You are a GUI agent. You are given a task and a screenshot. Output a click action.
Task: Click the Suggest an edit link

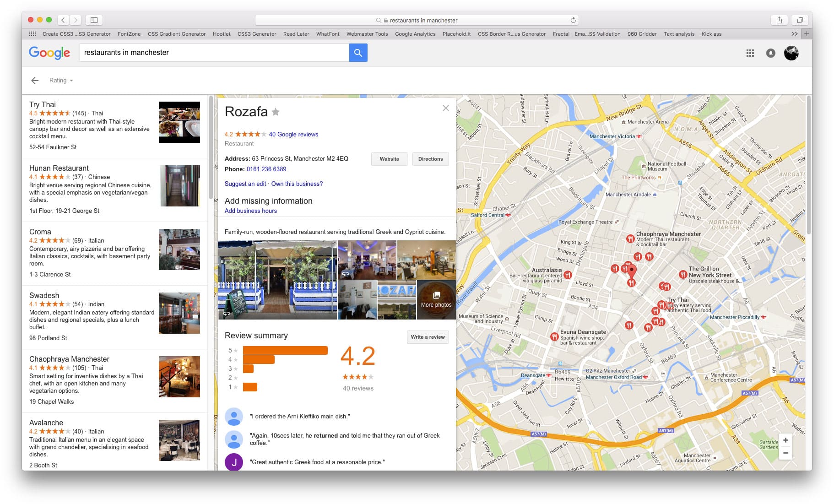(x=245, y=184)
